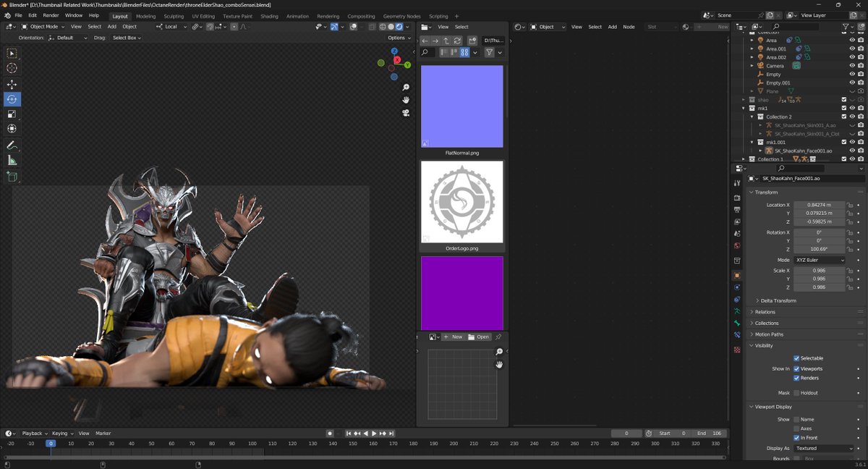Hide Camera object with eye icon

[x=852, y=66]
